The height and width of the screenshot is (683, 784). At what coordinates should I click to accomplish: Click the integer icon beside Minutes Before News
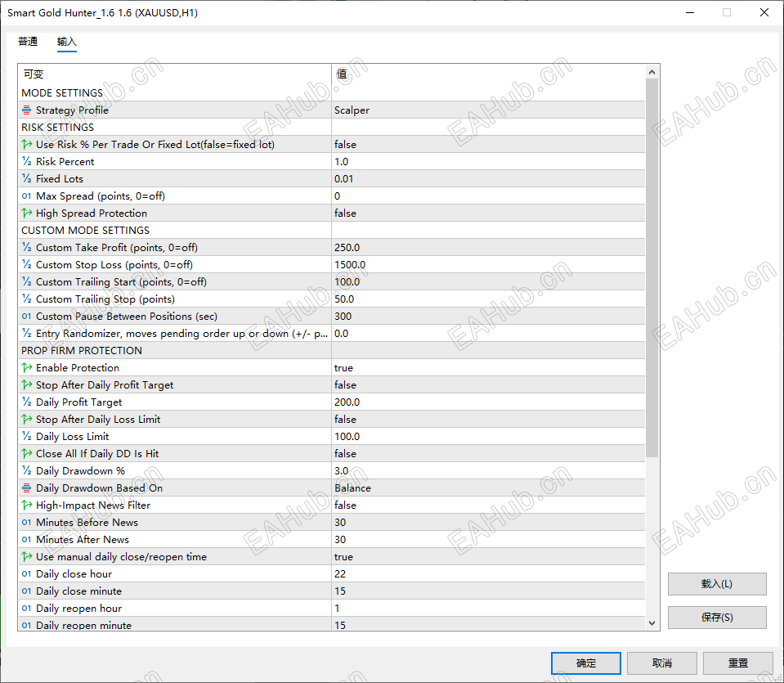(26, 523)
